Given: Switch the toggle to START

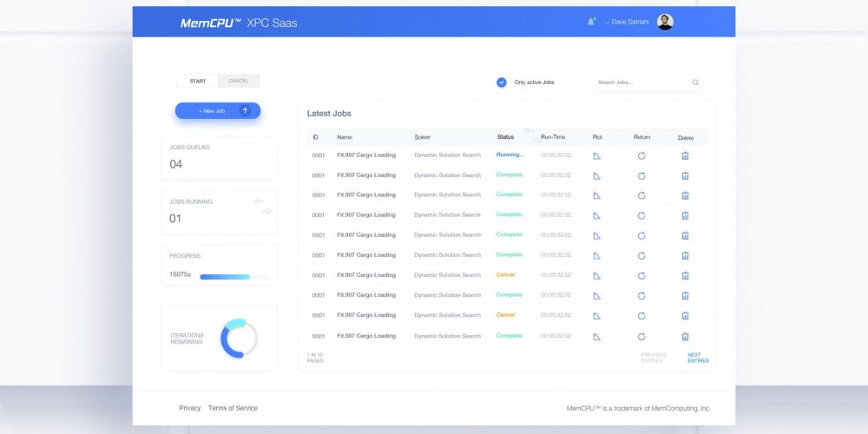Looking at the screenshot, I should 198,81.
